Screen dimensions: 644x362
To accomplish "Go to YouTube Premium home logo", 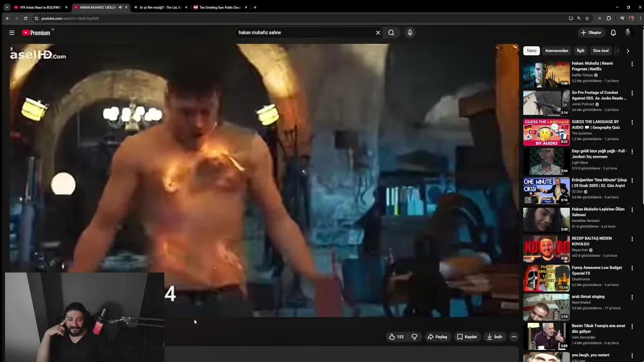I will pyautogui.click(x=36, y=33).
